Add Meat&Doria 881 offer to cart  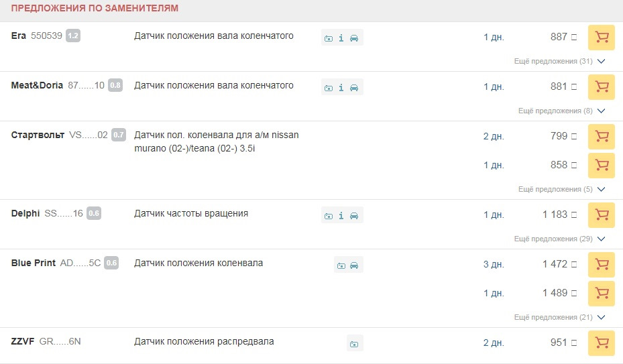coord(601,87)
